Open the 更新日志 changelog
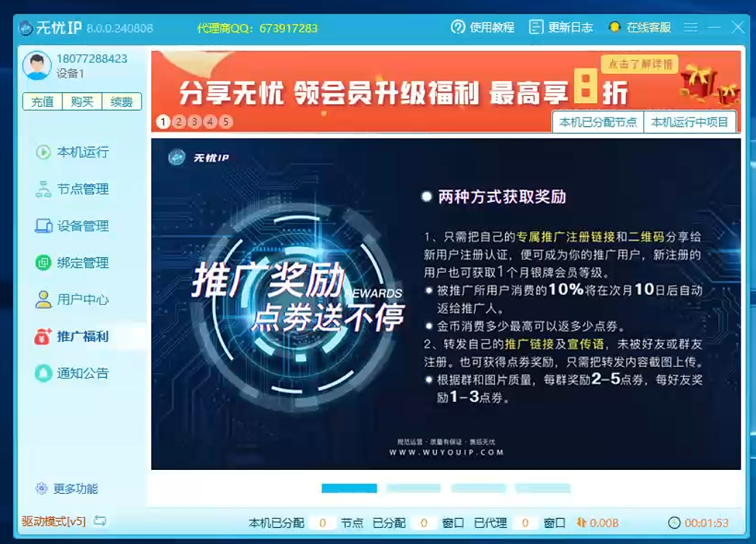This screenshot has width=756, height=544. [x=560, y=28]
